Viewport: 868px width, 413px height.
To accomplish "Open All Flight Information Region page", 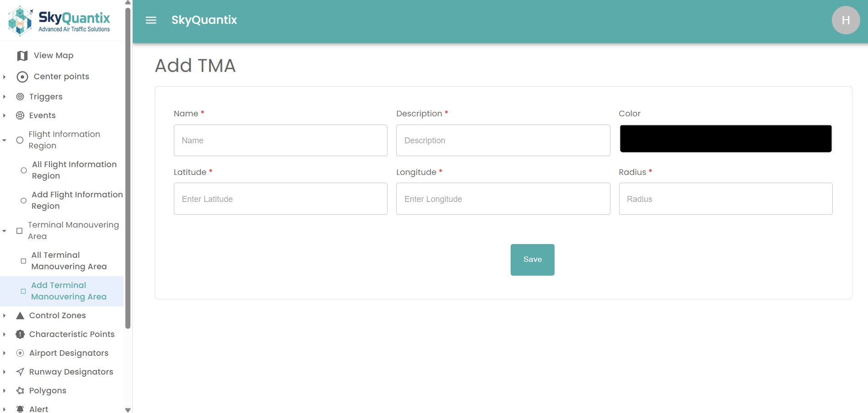I will click(x=74, y=170).
